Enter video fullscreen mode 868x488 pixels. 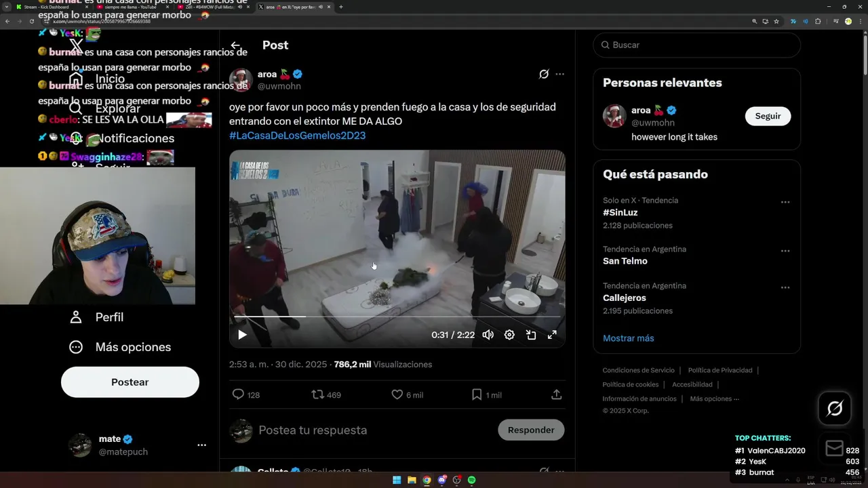coord(552,335)
